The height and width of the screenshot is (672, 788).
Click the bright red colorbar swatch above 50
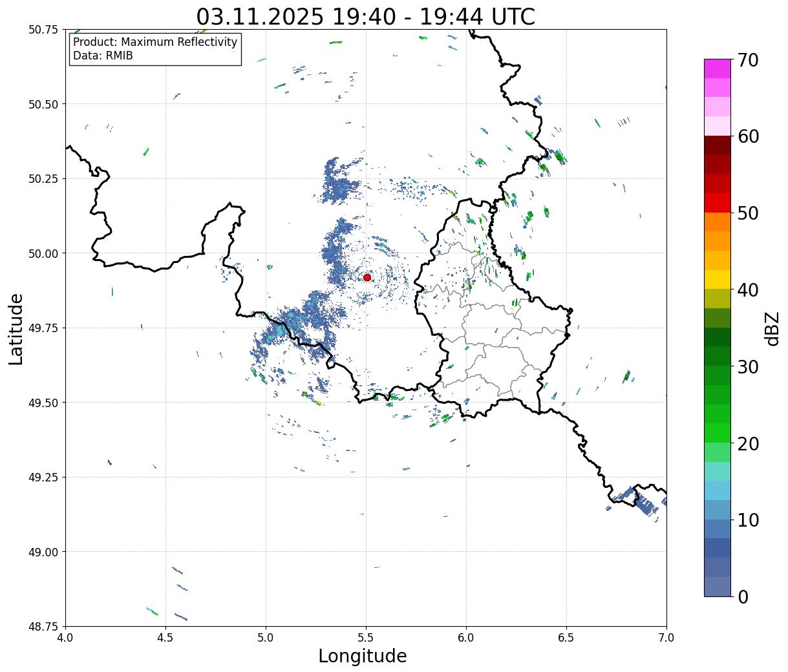coord(718,204)
